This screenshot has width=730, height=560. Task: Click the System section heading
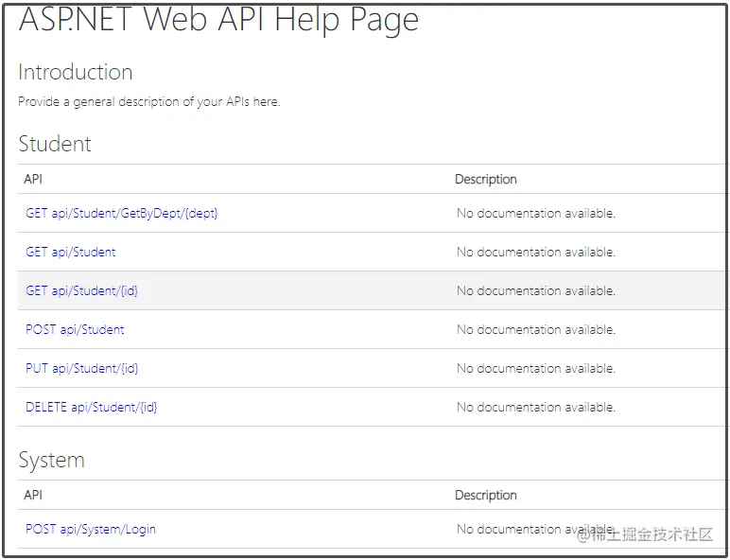51,460
